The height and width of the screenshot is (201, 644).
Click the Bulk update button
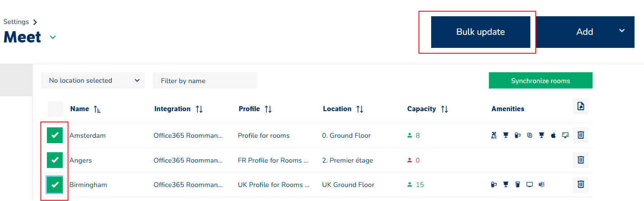coord(480,32)
